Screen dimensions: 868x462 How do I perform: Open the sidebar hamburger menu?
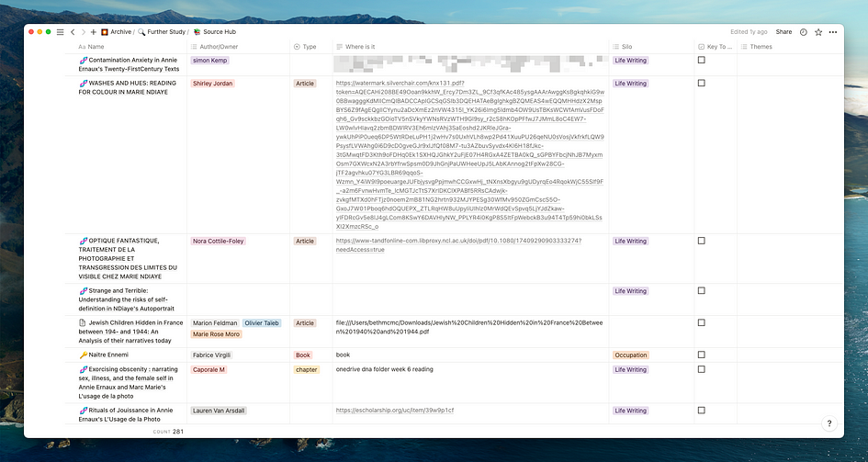tap(61, 31)
